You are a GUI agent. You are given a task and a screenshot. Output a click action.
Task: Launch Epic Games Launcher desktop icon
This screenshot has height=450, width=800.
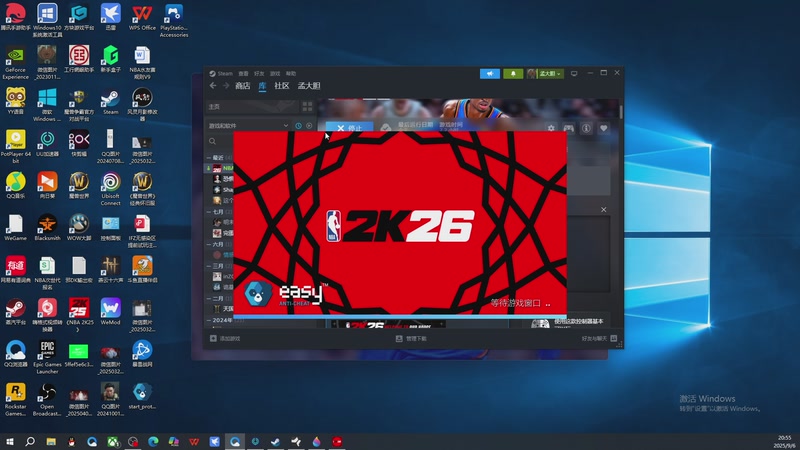click(x=47, y=358)
